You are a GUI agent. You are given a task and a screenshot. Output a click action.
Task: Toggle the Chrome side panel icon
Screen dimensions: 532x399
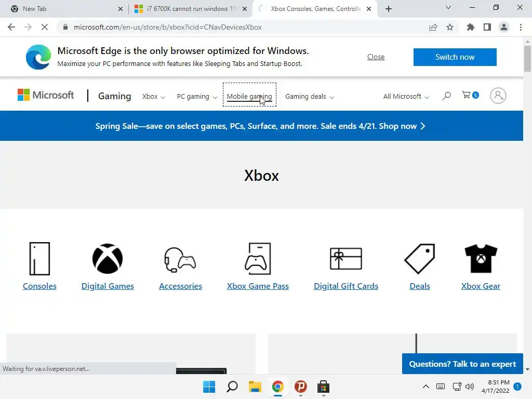487,27
